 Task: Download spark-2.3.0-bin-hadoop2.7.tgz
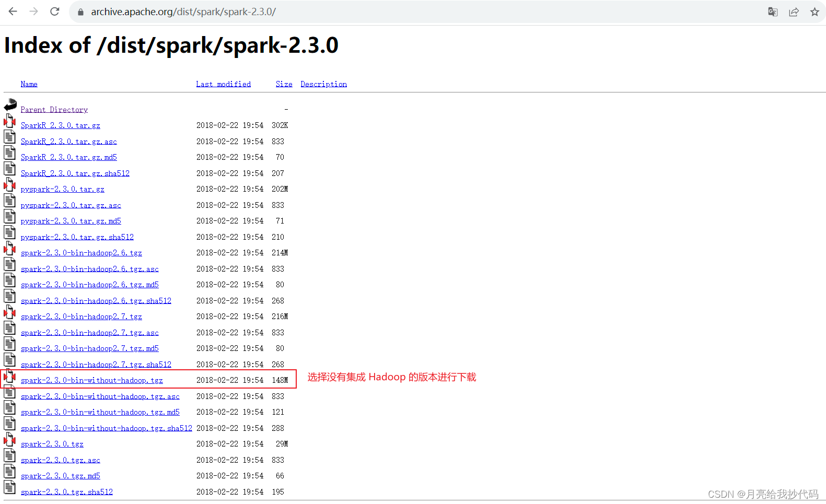(82, 317)
